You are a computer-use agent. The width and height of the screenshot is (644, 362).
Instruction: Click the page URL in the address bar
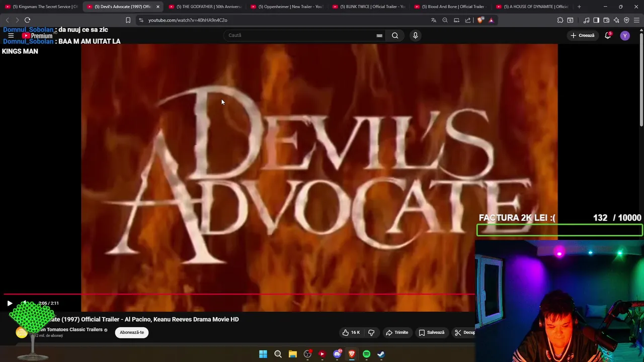(188, 20)
